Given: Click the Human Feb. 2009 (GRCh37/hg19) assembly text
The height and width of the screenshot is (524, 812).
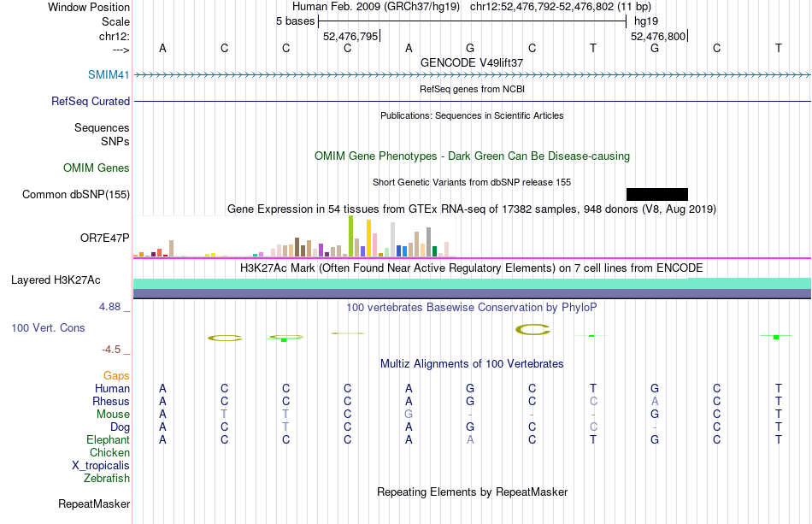Looking at the screenshot, I should click(376, 7).
